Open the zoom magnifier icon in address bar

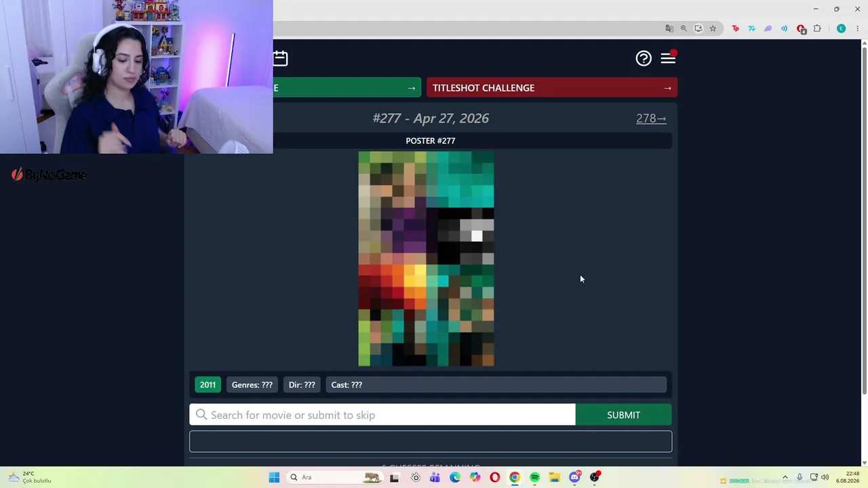coord(684,28)
